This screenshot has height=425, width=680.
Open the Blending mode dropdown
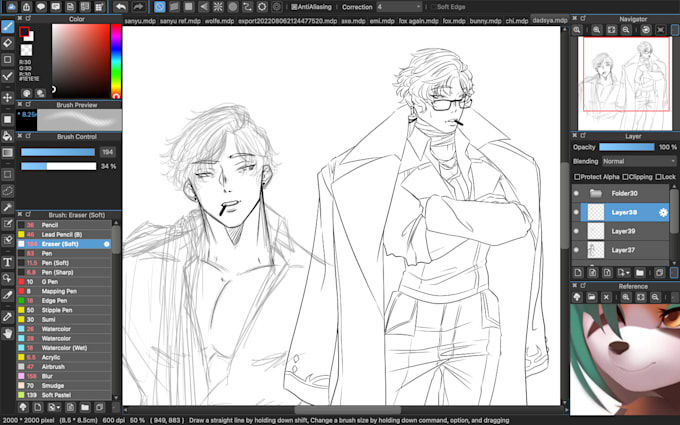point(638,161)
